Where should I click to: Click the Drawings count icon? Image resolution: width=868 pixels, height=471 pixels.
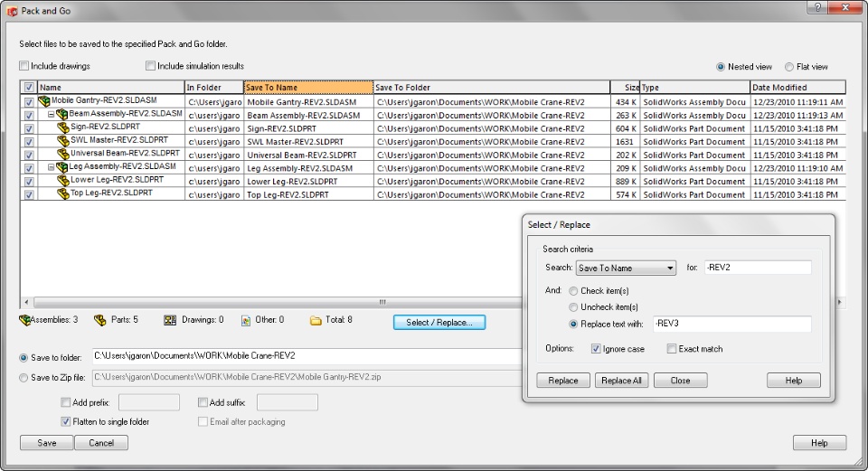point(170,320)
